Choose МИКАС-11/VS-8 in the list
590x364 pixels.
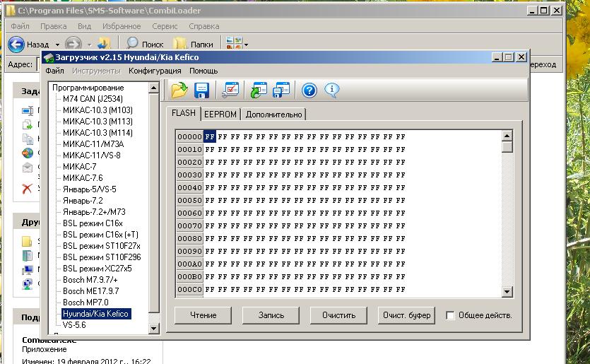point(91,155)
